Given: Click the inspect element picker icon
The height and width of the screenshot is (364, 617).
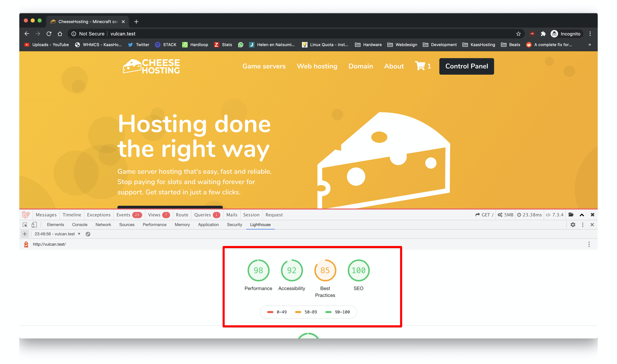Looking at the screenshot, I should pyautogui.click(x=25, y=225).
